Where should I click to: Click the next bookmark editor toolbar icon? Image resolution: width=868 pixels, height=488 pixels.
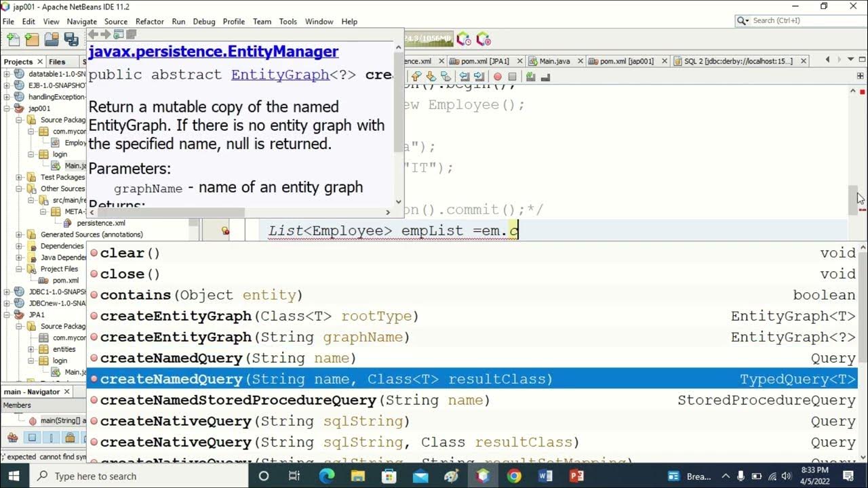point(431,77)
